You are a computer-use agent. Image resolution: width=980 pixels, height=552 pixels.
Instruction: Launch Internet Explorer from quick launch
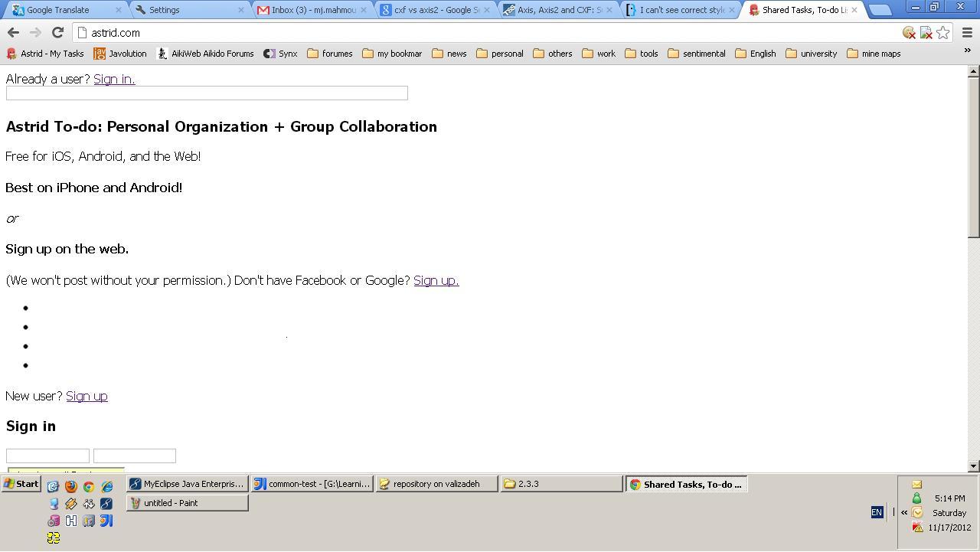coord(106,486)
